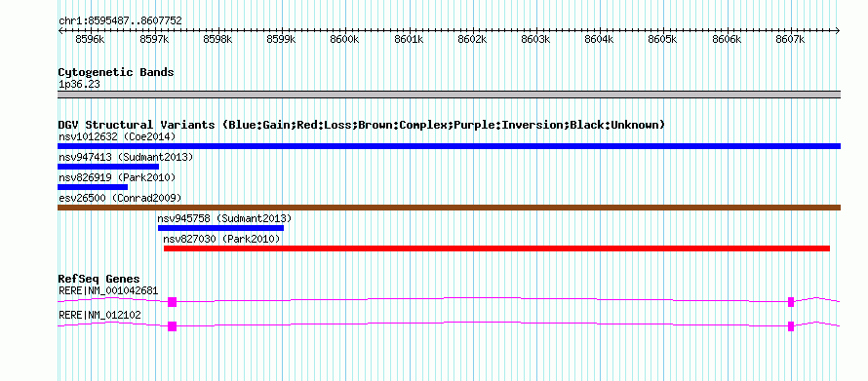Click the 1p36.23 band label

point(79,85)
